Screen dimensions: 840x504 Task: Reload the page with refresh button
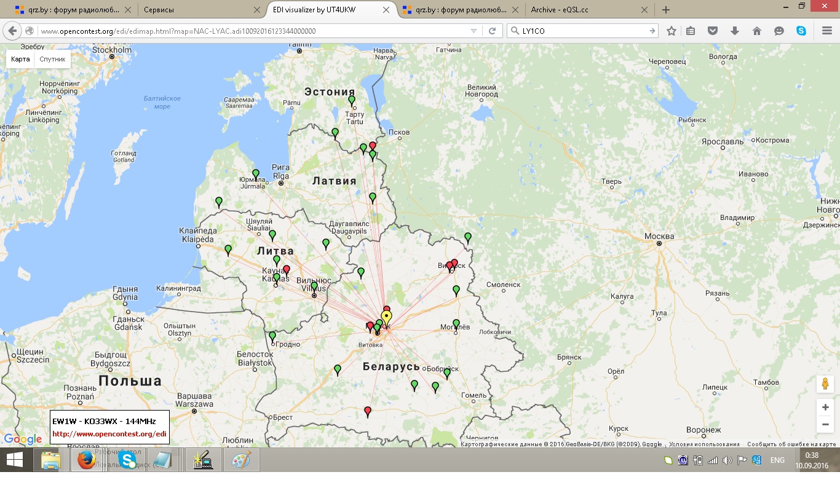pyautogui.click(x=492, y=31)
